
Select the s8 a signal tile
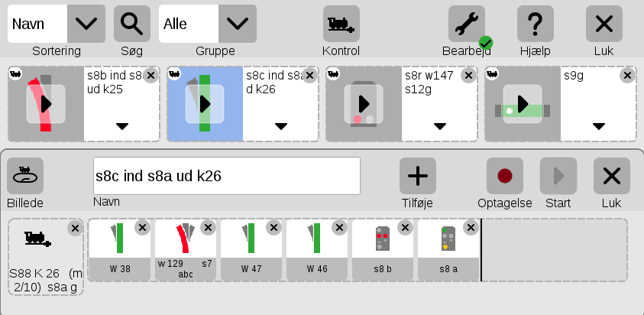(x=448, y=250)
